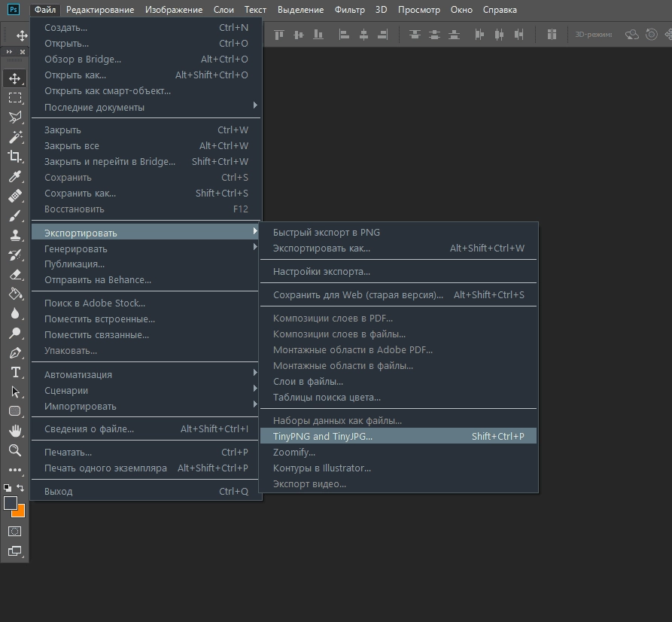
Task: Select the Rounded Rectangle shape tool
Action: (x=15, y=411)
